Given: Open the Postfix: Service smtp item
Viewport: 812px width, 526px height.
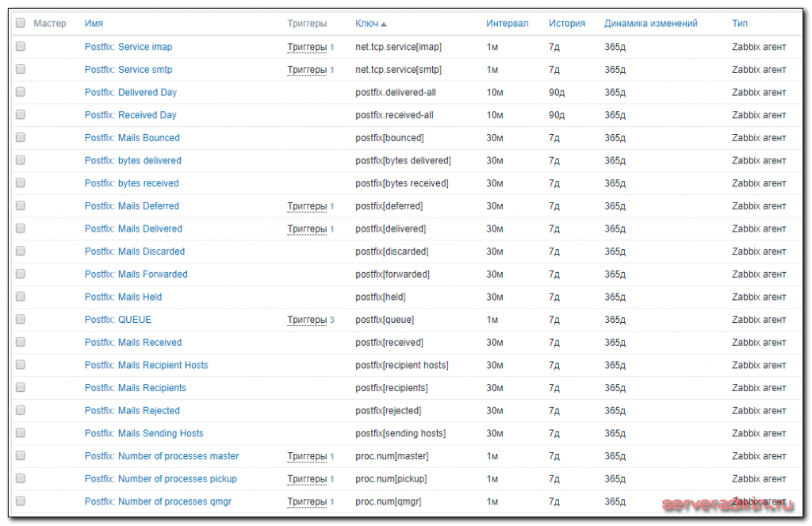Looking at the screenshot, I should (128, 70).
